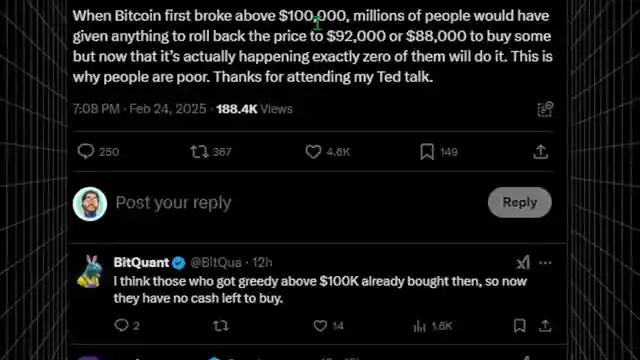Screen dimensions: 640x360
Task: Repost the tweet with 367 reposts
Action: tap(199, 152)
